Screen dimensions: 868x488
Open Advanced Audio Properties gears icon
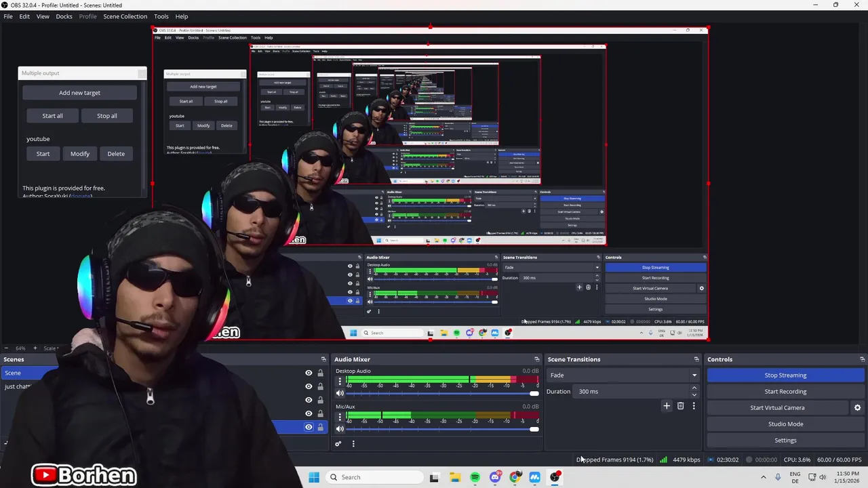tap(338, 444)
